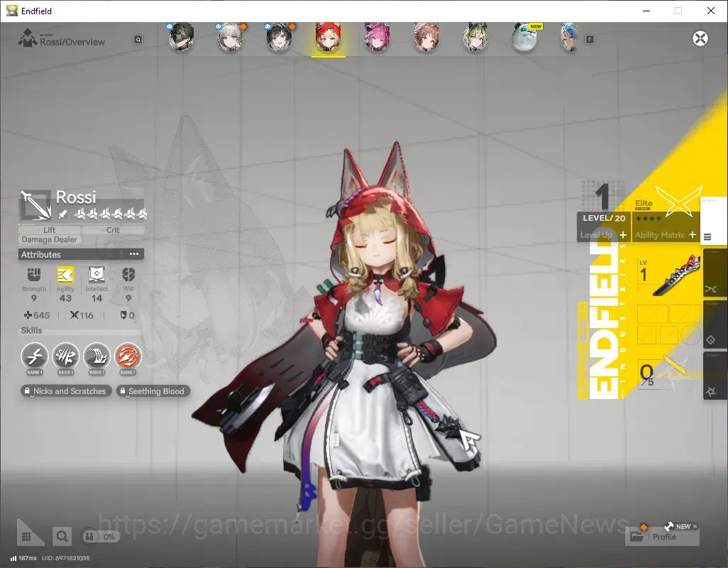
Task: Click the Rossi/Overview logo icon
Action: coord(28,38)
